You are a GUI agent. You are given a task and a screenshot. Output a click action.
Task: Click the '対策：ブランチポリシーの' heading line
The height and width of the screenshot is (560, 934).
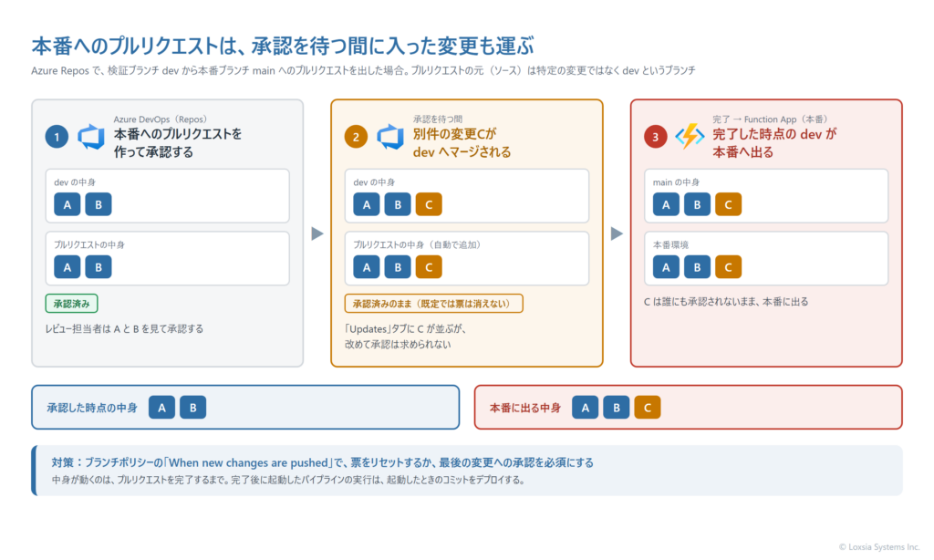coord(322,463)
